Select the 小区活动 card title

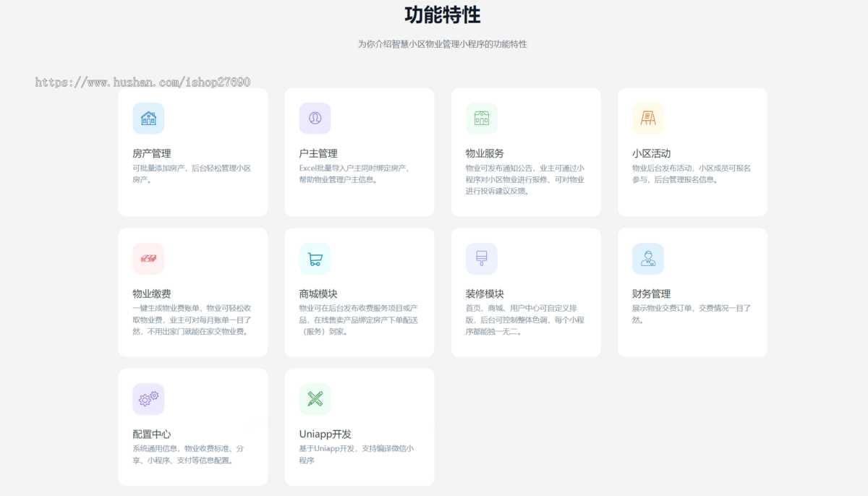tap(651, 153)
